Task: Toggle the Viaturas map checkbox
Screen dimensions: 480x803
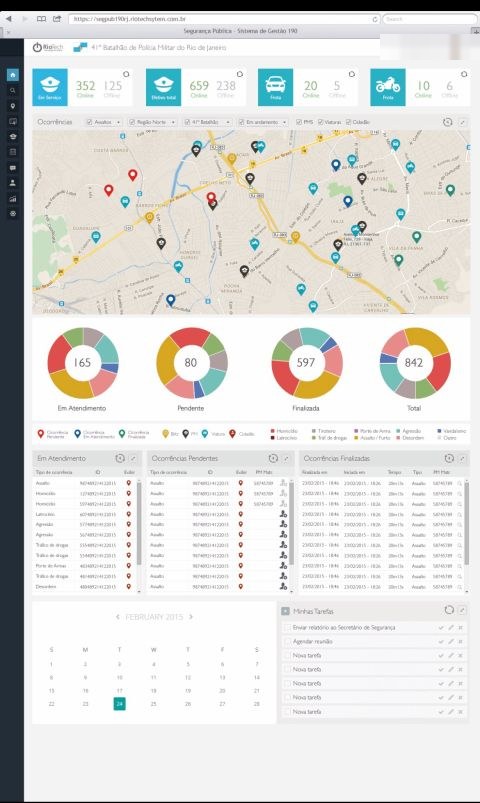Action: (321, 122)
